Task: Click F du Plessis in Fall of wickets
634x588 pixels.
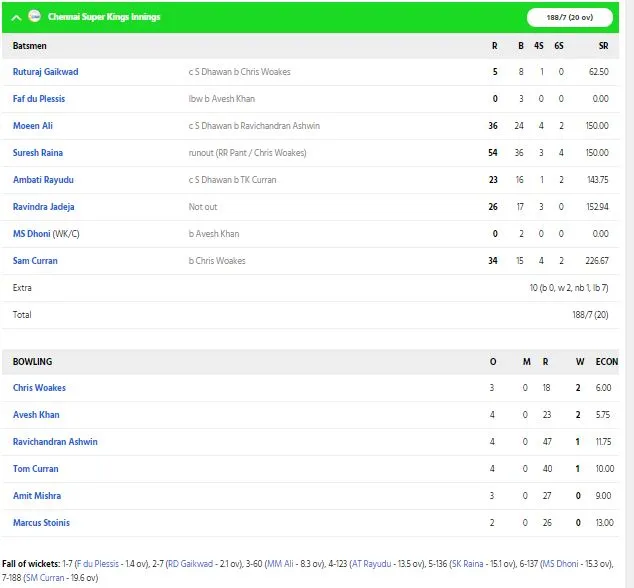Action: pyautogui.click(x=97, y=564)
